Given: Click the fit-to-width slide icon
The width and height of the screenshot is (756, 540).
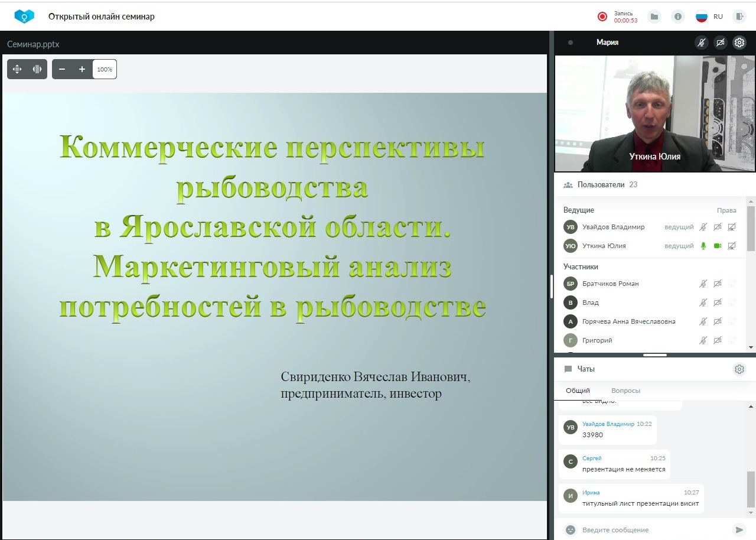Looking at the screenshot, I should pyautogui.click(x=37, y=69).
